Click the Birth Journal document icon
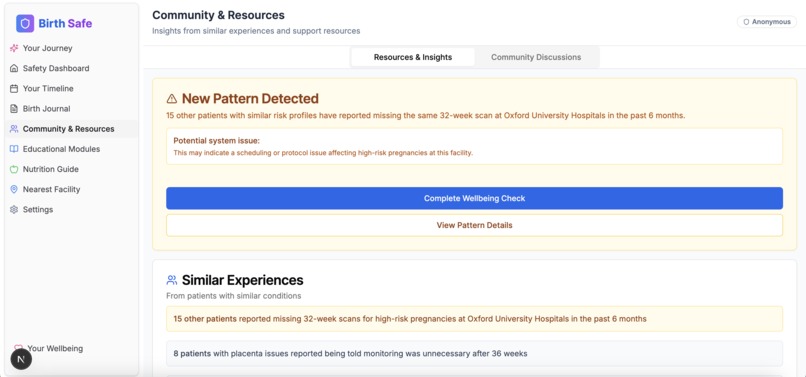This screenshot has width=806, height=377. [x=14, y=109]
